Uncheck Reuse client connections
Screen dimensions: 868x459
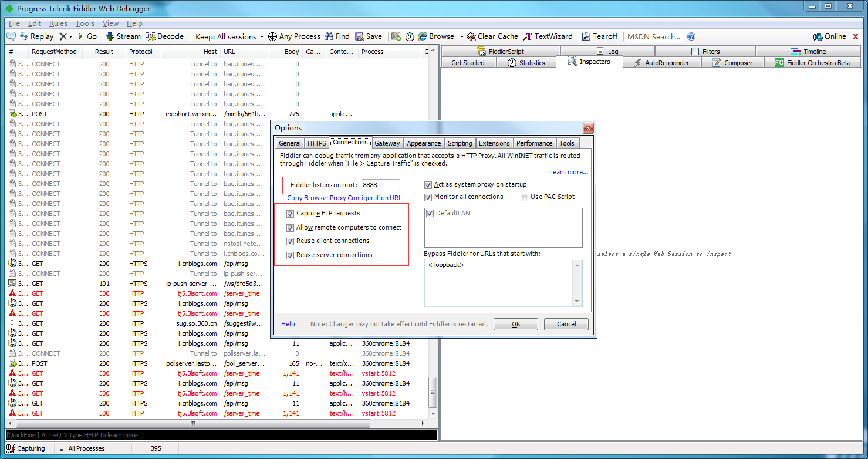pyautogui.click(x=291, y=241)
